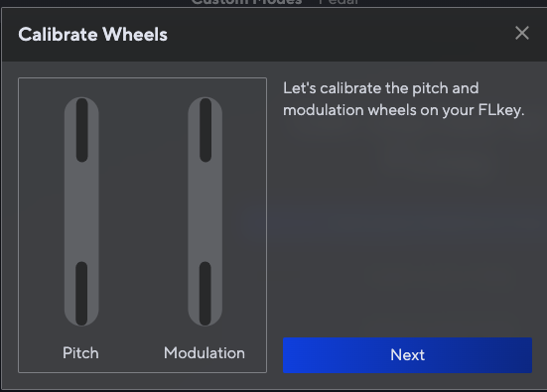Screen dimensions: 547x392
Task: Click the Next button
Action: [407, 355]
